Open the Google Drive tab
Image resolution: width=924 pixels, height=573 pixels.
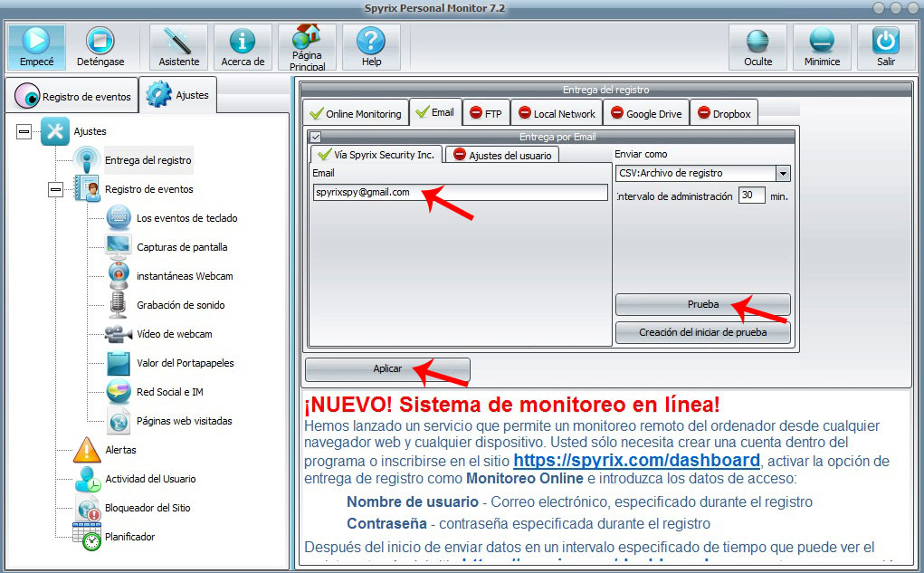646,113
